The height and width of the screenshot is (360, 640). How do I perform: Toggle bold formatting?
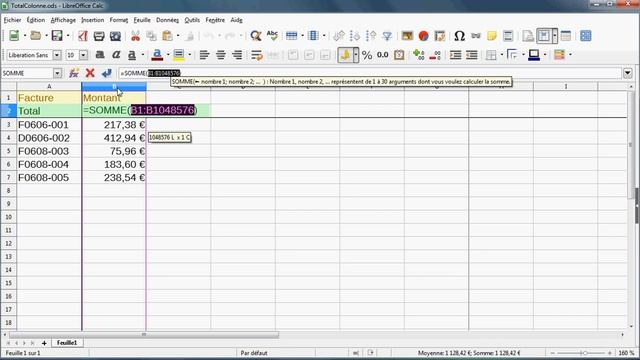coord(100,55)
